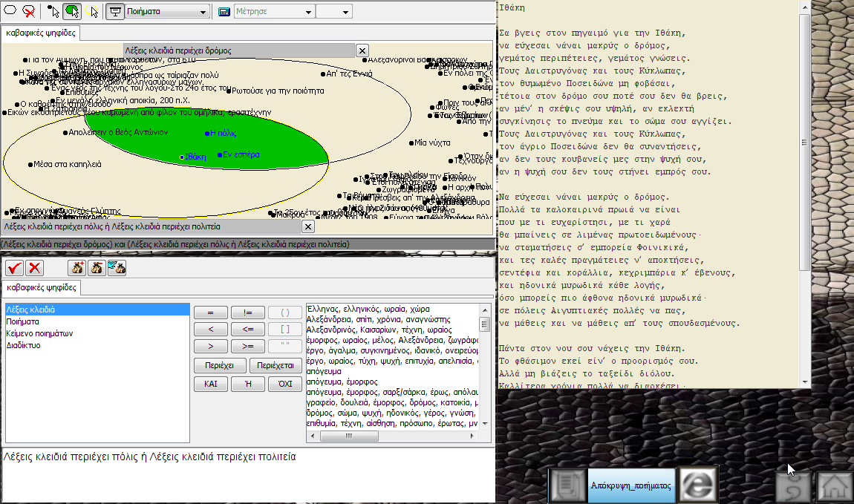Click the less-than (<) operator button
The image size is (854, 504).
pyautogui.click(x=211, y=330)
